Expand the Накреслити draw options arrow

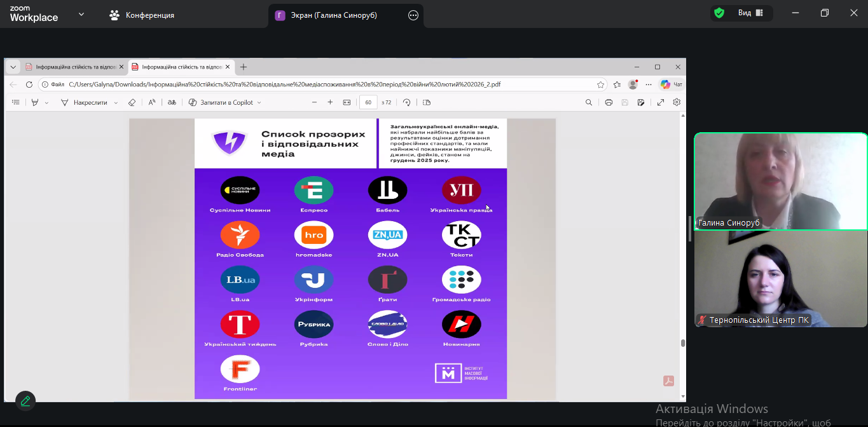116,103
